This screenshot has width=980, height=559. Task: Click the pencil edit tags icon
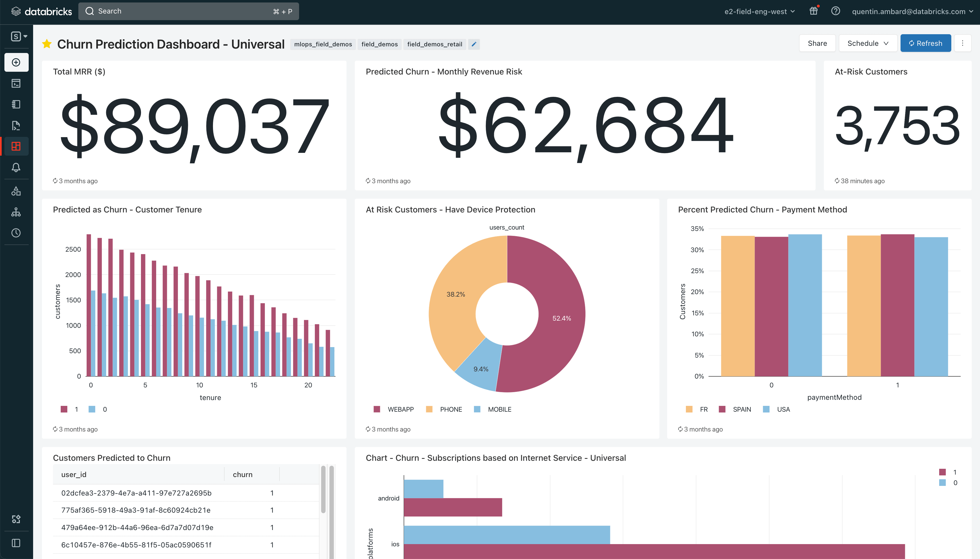click(474, 44)
